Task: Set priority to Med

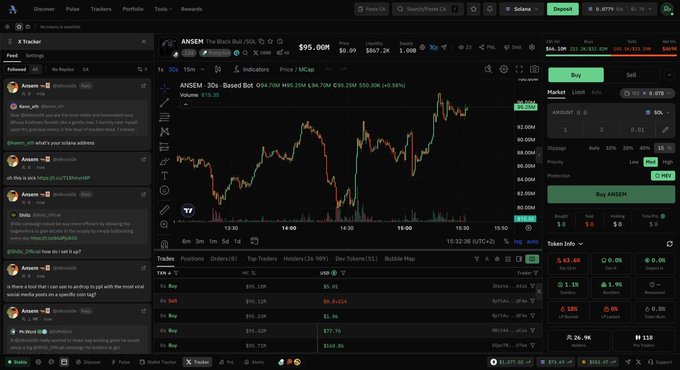Action: pyautogui.click(x=650, y=162)
